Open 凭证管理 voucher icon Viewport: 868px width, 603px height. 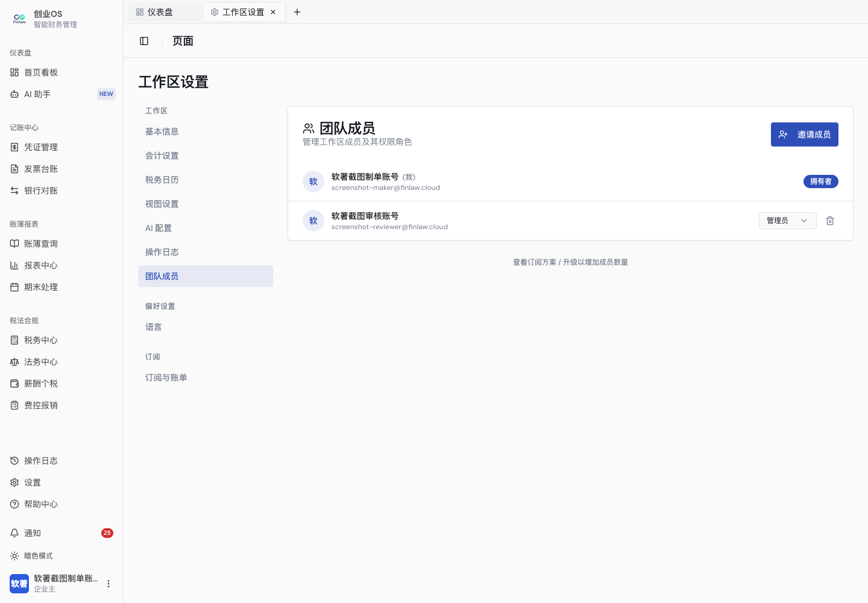pos(14,147)
